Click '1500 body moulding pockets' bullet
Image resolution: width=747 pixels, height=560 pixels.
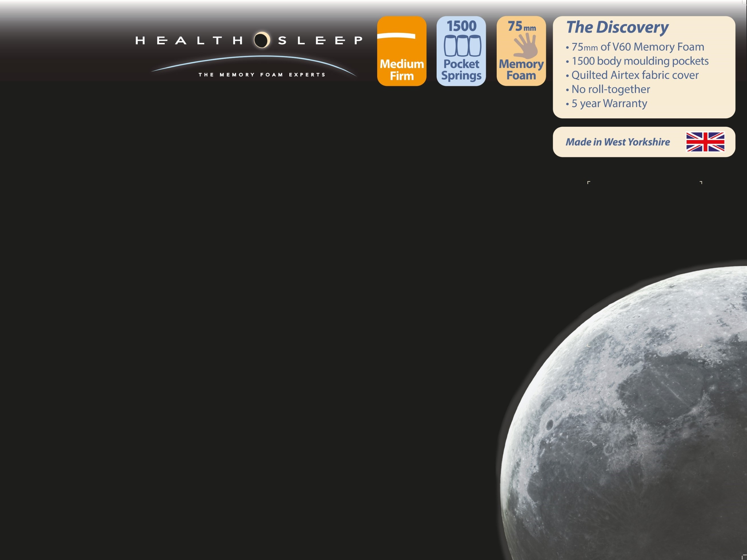click(x=637, y=61)
